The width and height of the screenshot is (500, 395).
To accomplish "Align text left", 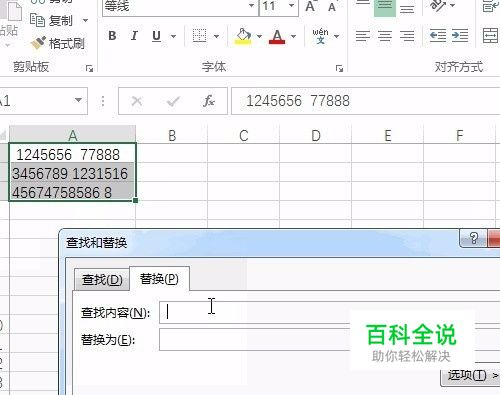I will coord(363,36).
